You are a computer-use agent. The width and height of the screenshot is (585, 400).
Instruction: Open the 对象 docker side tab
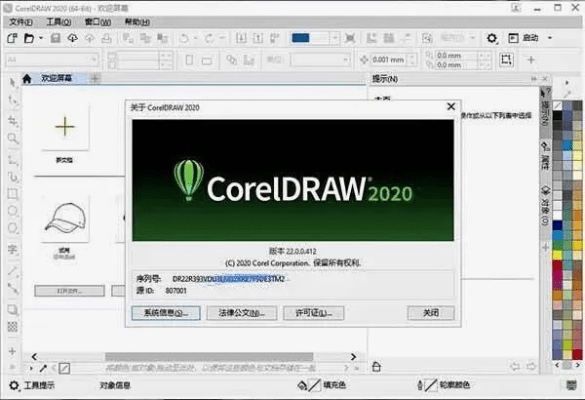coord(545,206)
